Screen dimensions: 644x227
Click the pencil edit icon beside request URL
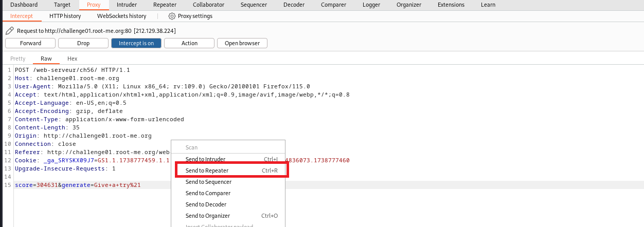coord(9,31)
